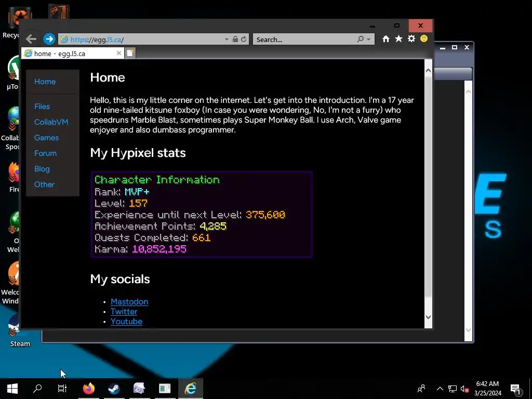
Task: Launch Firefox from the taskbar
Action: click(x=88, y=389)
